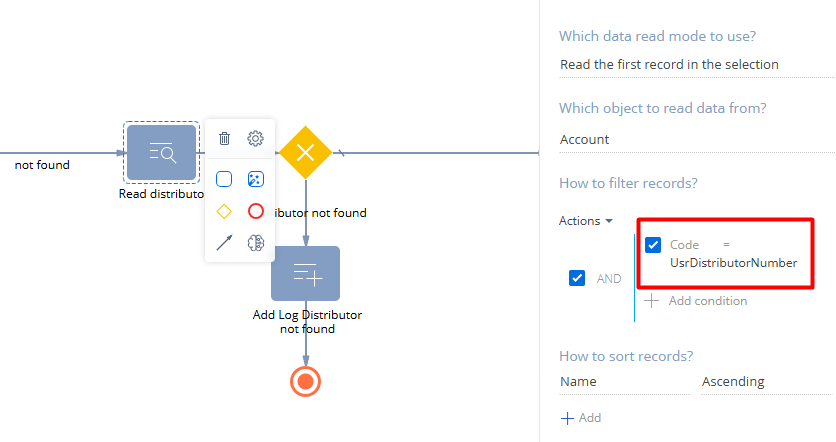Select the orange terminate end event
The width and height of the screenshot is (836, 442).
point(306,380)
